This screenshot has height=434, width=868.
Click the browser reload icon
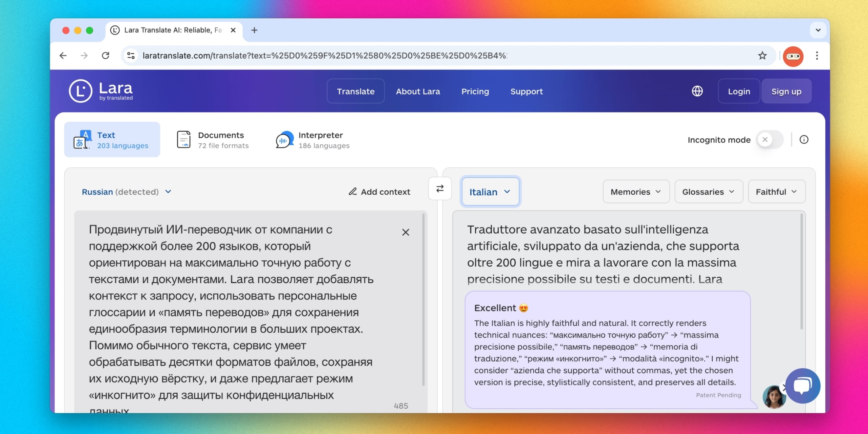(105, 56)
